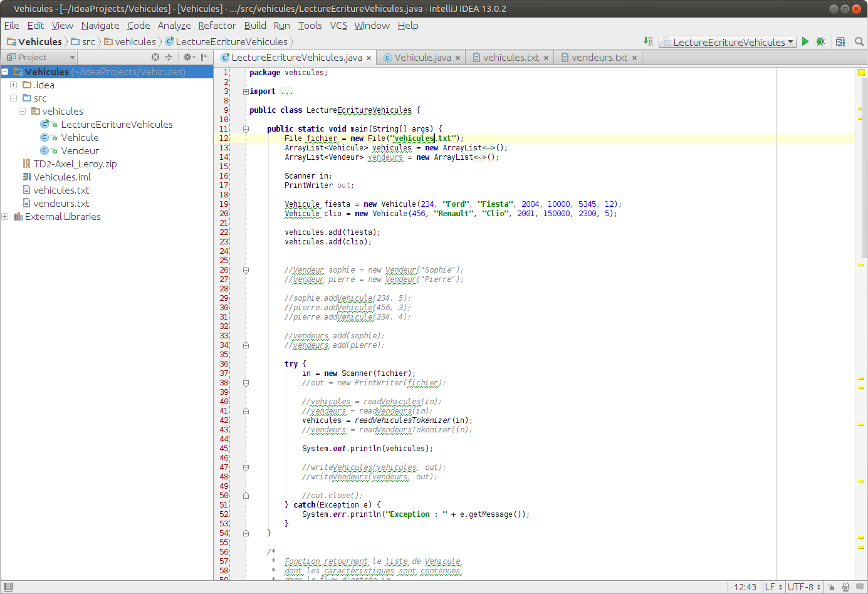This screenshot has width=868, height=594.
Task: Open the Refactor menu
Action: point(217,26)
